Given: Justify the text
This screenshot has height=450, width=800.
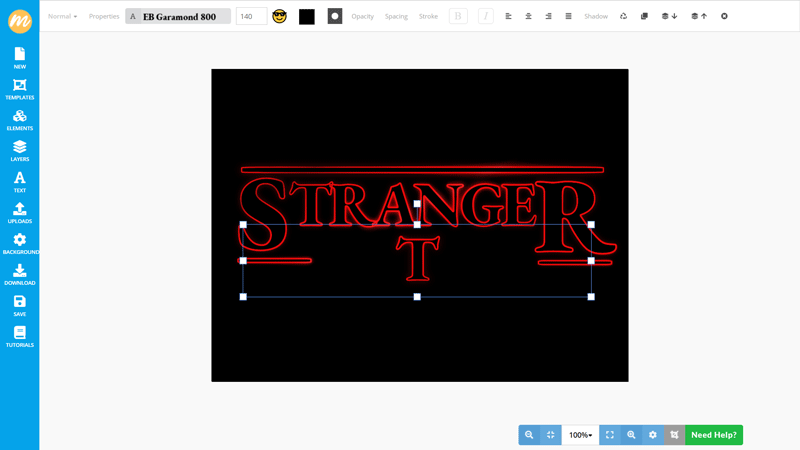Looking at the screenshot, I should pos(568,16).
